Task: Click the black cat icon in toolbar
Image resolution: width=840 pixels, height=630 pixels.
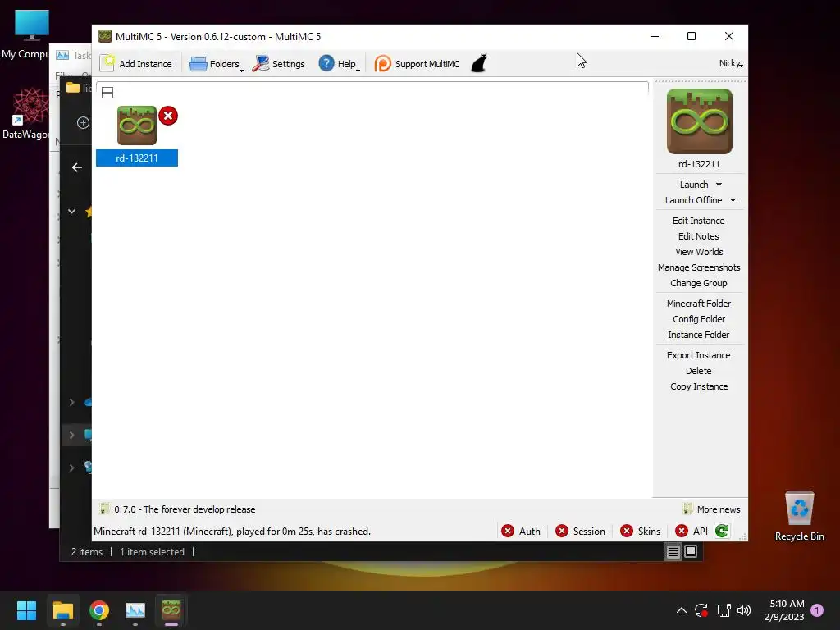Action: click(x=479, y=63)
